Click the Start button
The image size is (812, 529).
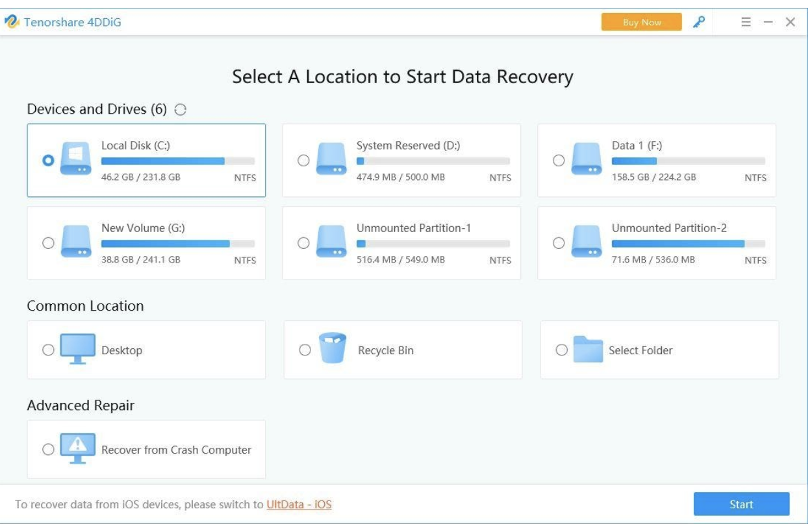[x=741, y=504]
